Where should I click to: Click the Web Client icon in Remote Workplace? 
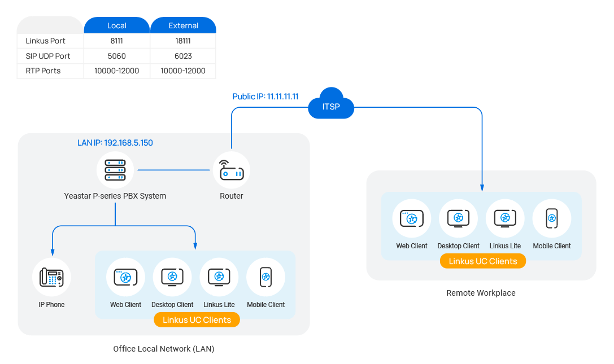411,218
